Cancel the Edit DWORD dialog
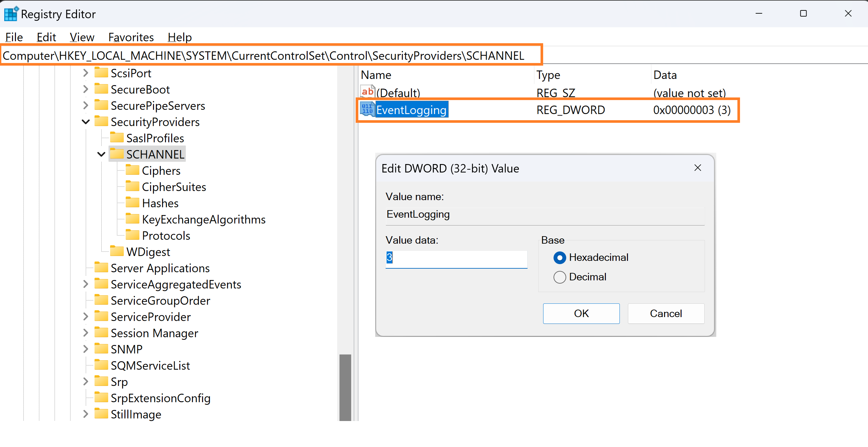The width and height of the screenshot is (868, 447). [666, 313]
